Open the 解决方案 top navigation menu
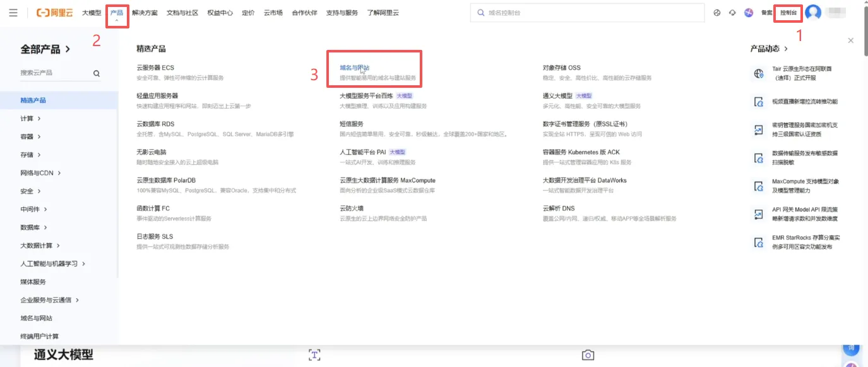This screenshot has width=868, height=367. 145,13
